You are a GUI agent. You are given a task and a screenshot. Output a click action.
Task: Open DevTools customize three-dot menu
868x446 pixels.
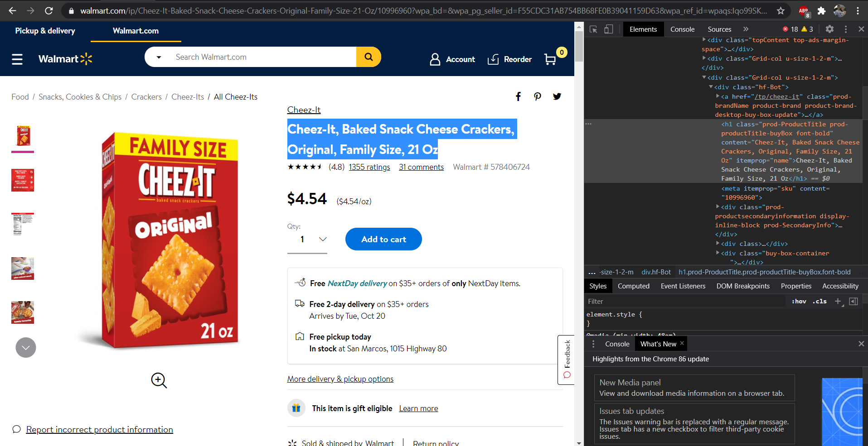click(x=846, y=29)
